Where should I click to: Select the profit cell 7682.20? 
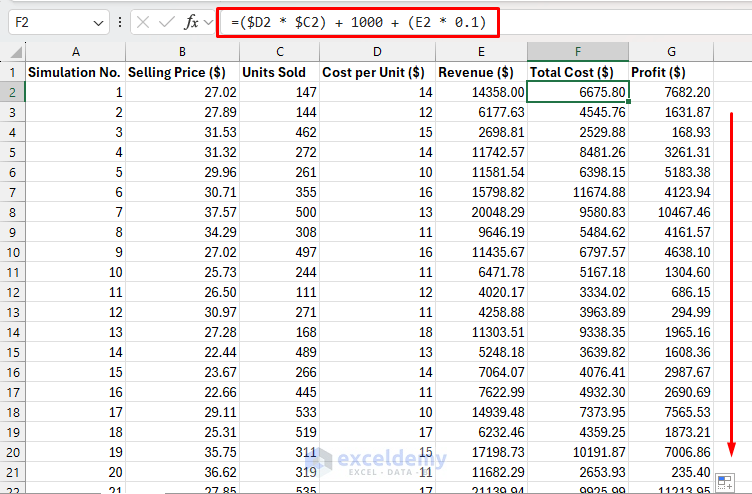671,92
